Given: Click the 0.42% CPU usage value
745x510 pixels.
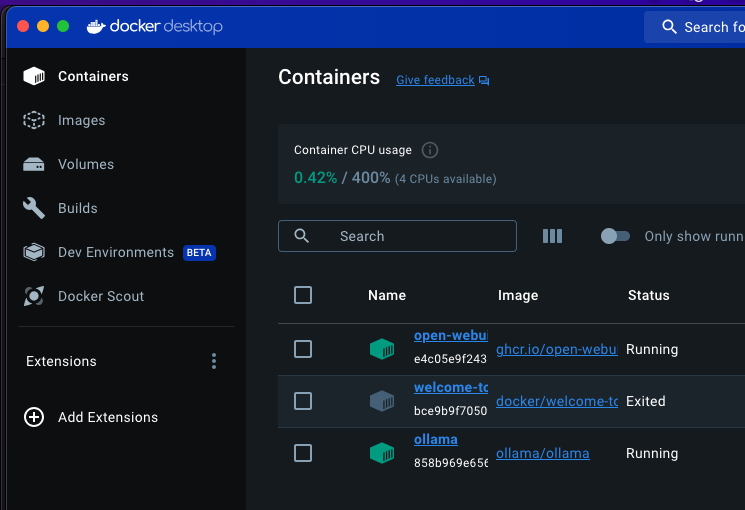Looking at the screenshot, I should pos(315,178).
